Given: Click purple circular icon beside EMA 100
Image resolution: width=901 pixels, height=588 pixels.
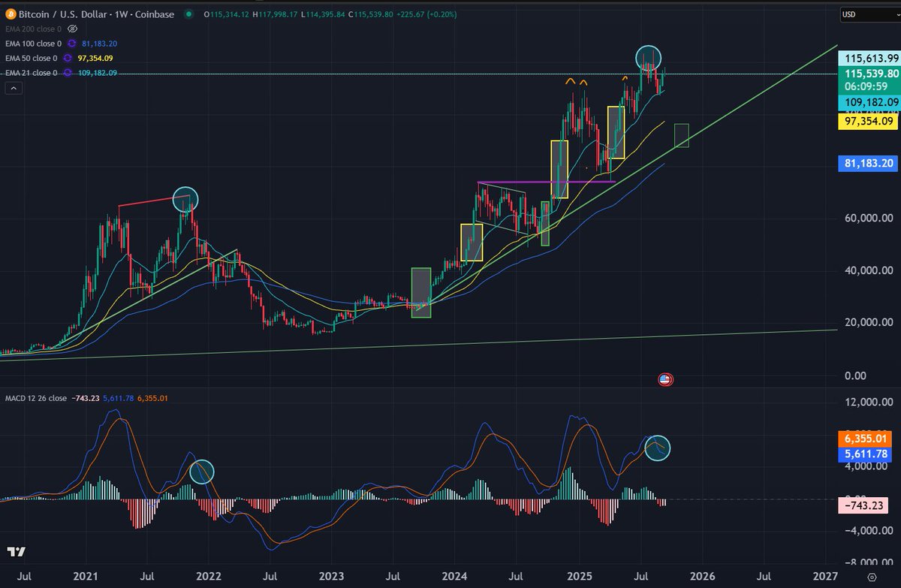Looking at the screenshot, I should [71, 43].
